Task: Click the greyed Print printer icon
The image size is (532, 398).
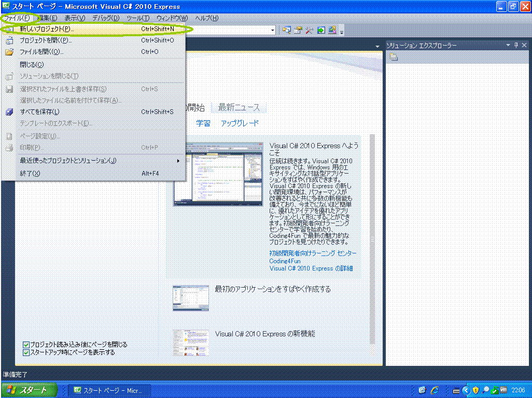Action: pos(9,148)
